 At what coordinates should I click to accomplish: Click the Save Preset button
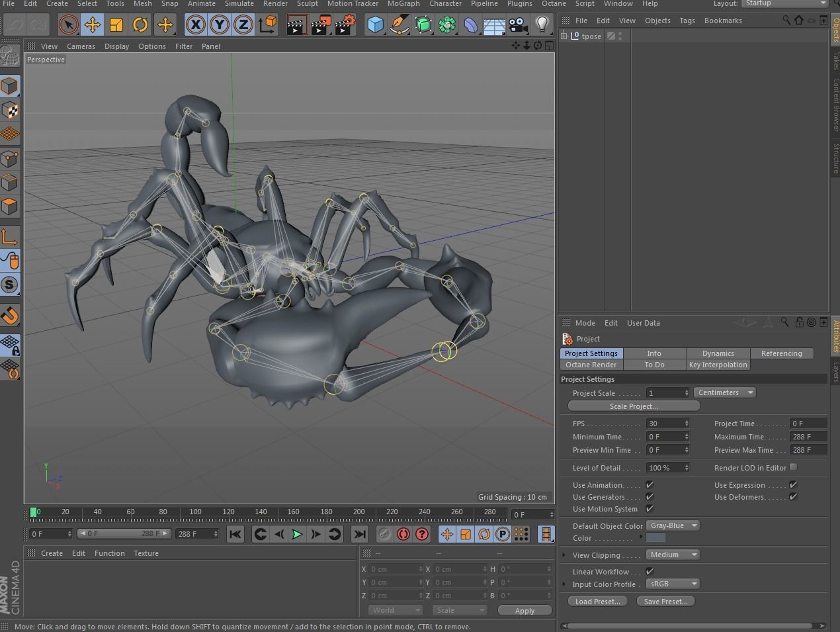coord(665,602)
